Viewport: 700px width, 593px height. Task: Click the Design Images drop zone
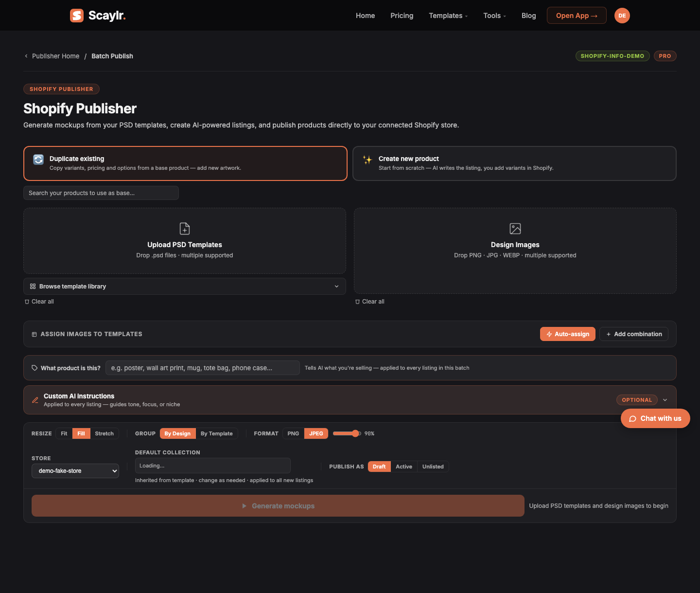[x=515, y=251]
